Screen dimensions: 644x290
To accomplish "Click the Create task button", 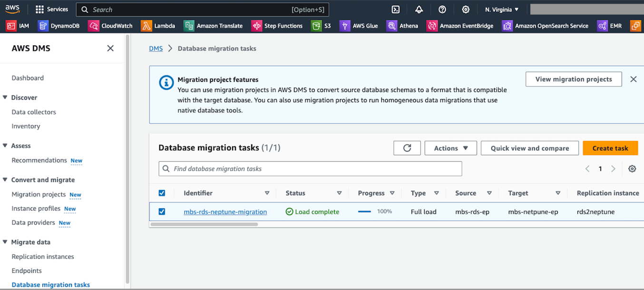I will click(x=610, y=148).
